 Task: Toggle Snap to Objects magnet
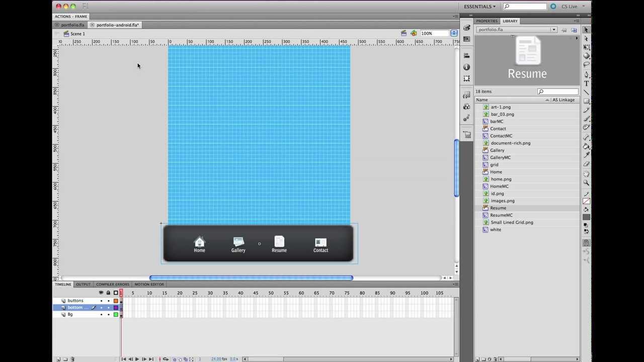[586, 243]
